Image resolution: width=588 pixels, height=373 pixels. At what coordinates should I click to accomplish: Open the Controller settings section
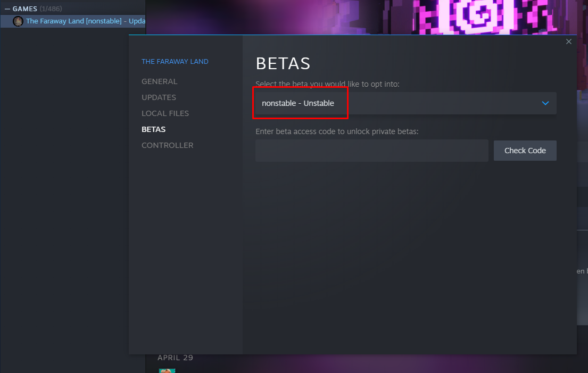click(167, 145)
